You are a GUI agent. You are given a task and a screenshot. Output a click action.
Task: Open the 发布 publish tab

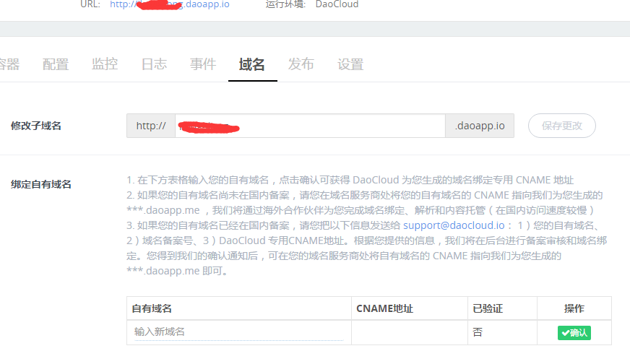tap(301, 64)
